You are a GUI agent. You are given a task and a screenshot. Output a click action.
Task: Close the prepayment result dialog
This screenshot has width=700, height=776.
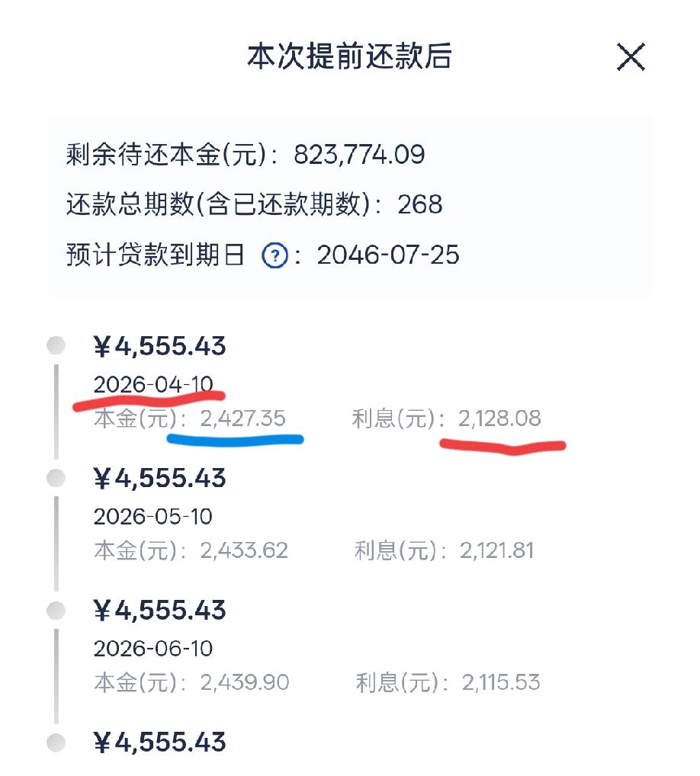tap(631, 57)
